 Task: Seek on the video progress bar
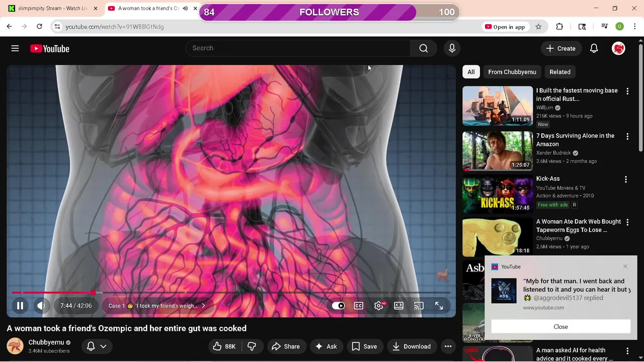231,293
